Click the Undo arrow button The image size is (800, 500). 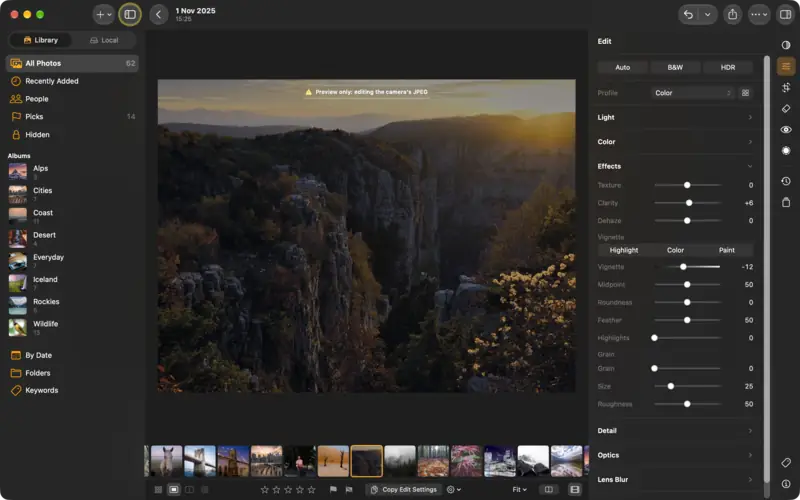click(688, 14)
